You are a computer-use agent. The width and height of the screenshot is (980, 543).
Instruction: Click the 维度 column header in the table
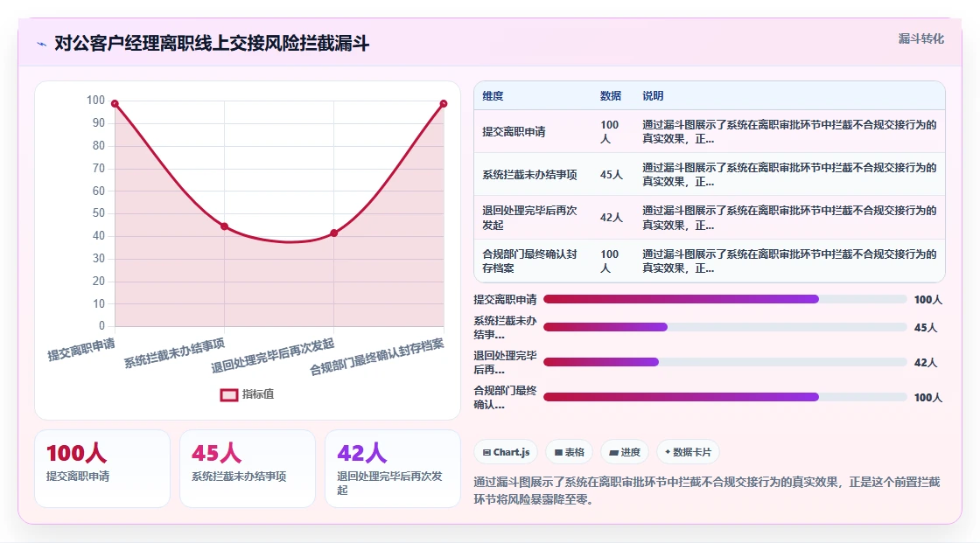point(493,95)
